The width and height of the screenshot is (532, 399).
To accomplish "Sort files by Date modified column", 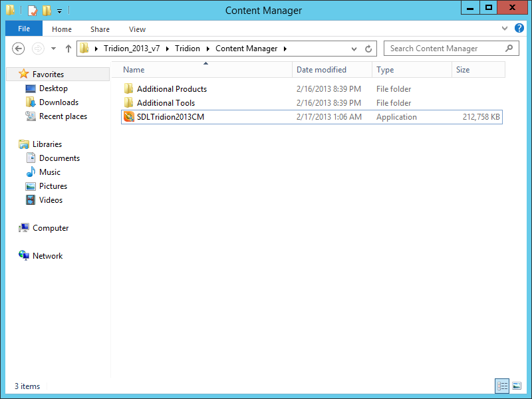I will 321,70.
